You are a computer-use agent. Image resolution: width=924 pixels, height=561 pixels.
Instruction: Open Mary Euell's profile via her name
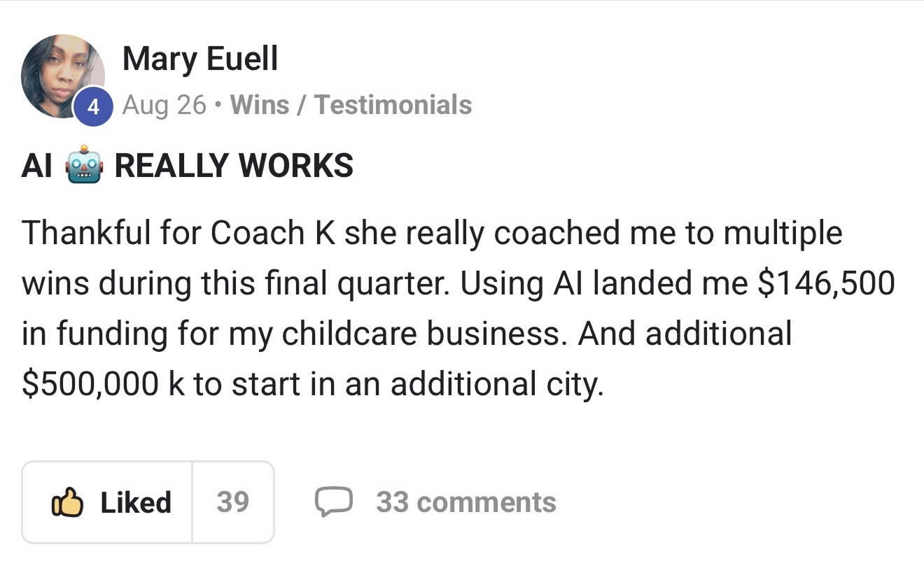(x=199, y=59)
